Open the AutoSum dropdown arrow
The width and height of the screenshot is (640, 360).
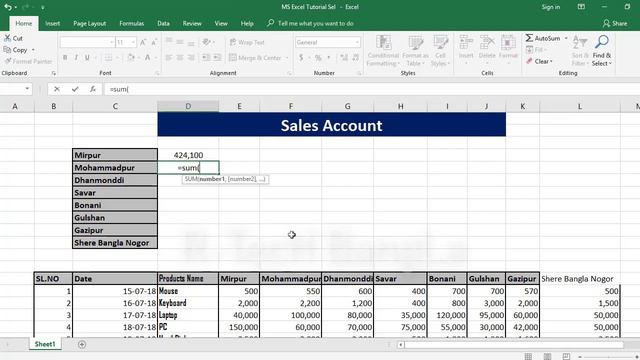coord(566,38)
